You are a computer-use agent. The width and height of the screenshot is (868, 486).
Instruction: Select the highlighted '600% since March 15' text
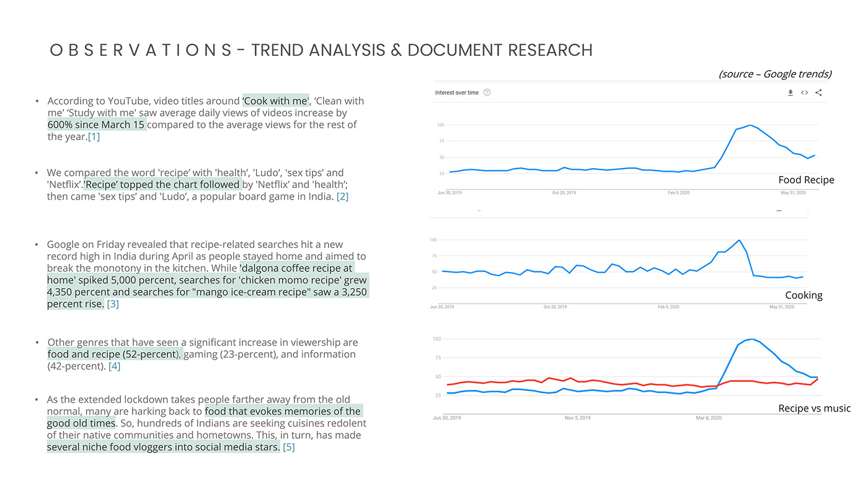[96, 125]
